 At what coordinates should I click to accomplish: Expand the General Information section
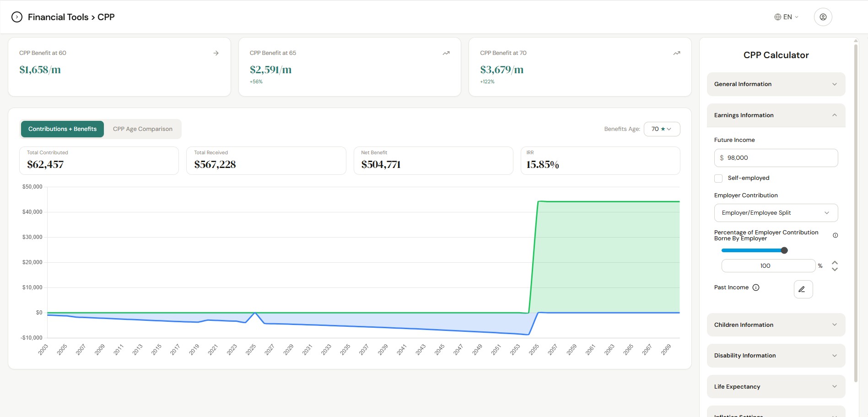click(776, 84)
